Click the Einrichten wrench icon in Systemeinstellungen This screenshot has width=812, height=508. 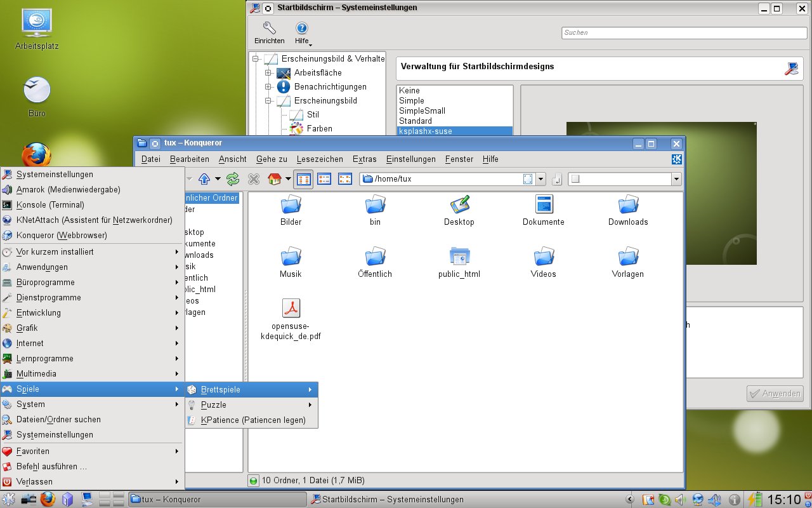point(269,33)
